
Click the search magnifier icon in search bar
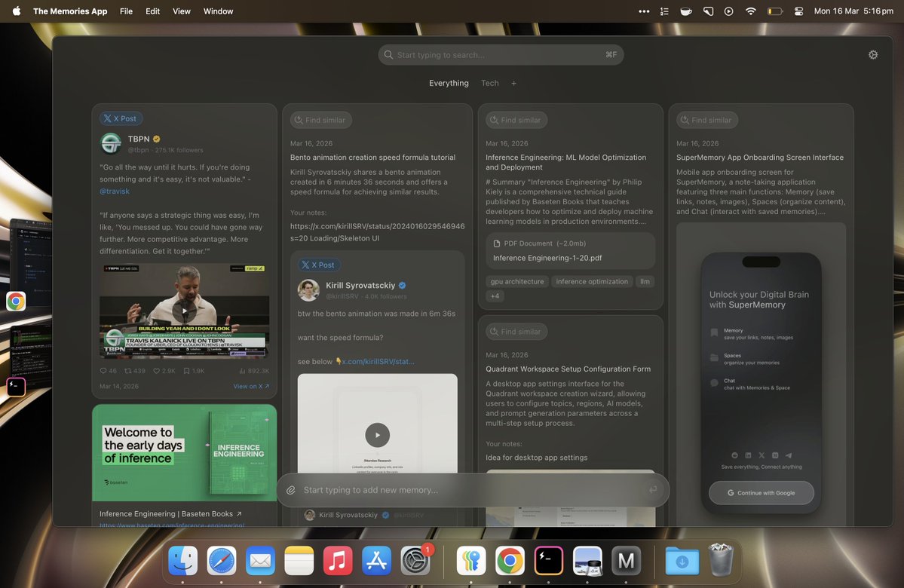click(x=388, y=55)
